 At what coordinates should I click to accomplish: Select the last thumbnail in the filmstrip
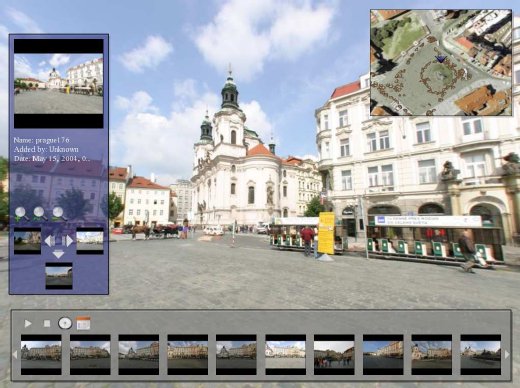481,355
